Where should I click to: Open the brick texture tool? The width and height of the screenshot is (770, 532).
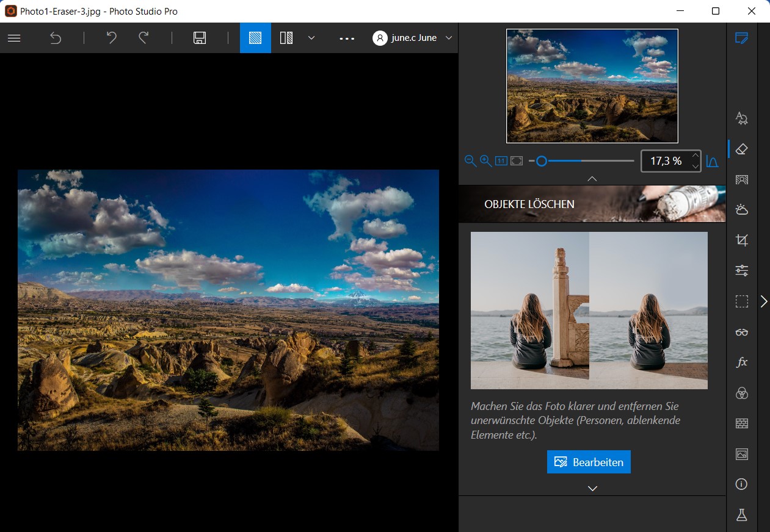coord(742,423)
